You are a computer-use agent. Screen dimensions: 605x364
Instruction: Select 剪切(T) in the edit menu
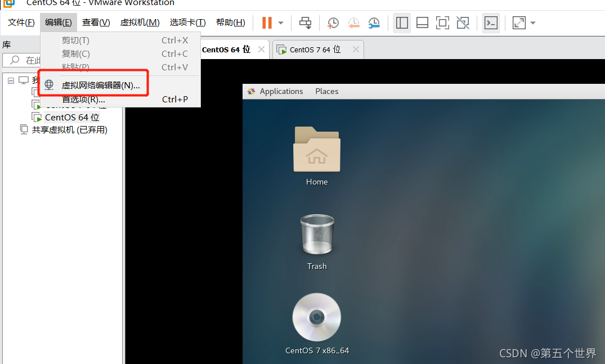click(x=120, y=40)
